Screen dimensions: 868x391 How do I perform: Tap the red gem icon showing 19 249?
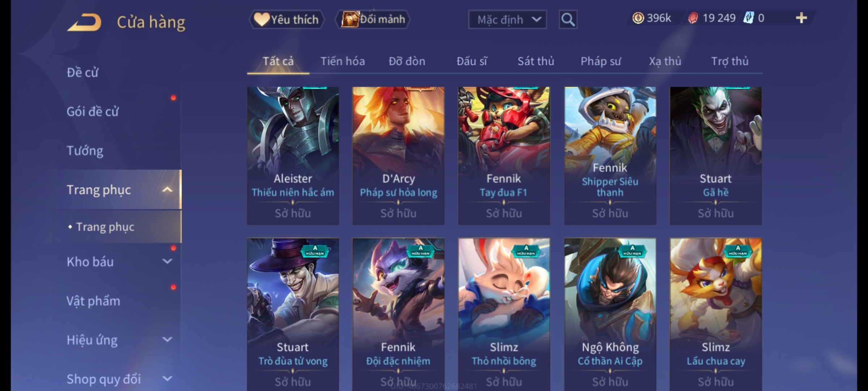coord(693,18)
